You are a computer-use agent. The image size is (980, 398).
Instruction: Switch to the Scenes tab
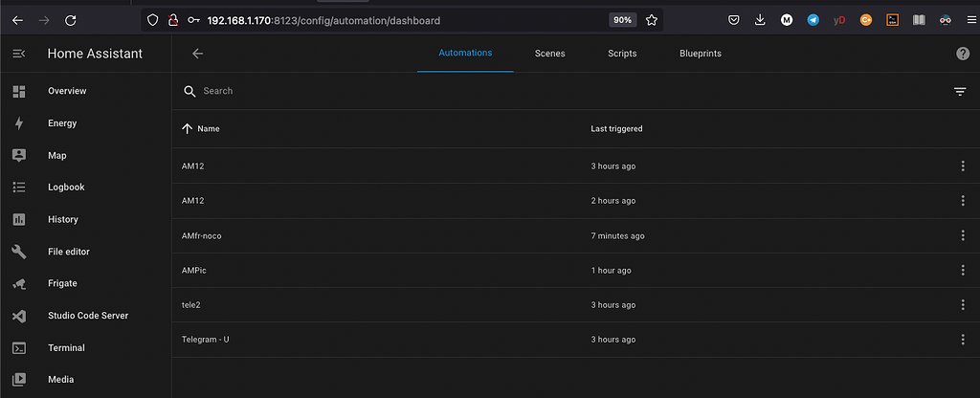[x=549, y=54]
